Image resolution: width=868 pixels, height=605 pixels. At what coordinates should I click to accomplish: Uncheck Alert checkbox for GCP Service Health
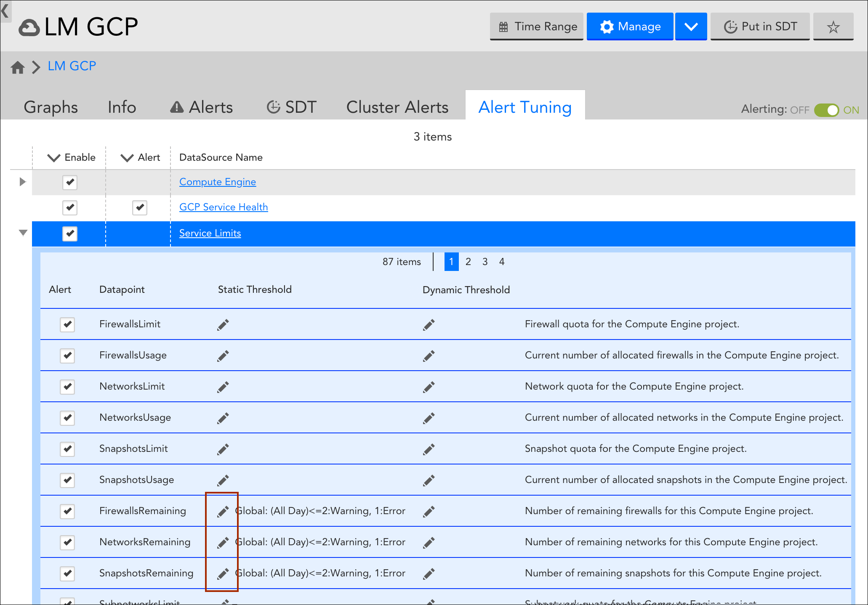coord(140,207)
